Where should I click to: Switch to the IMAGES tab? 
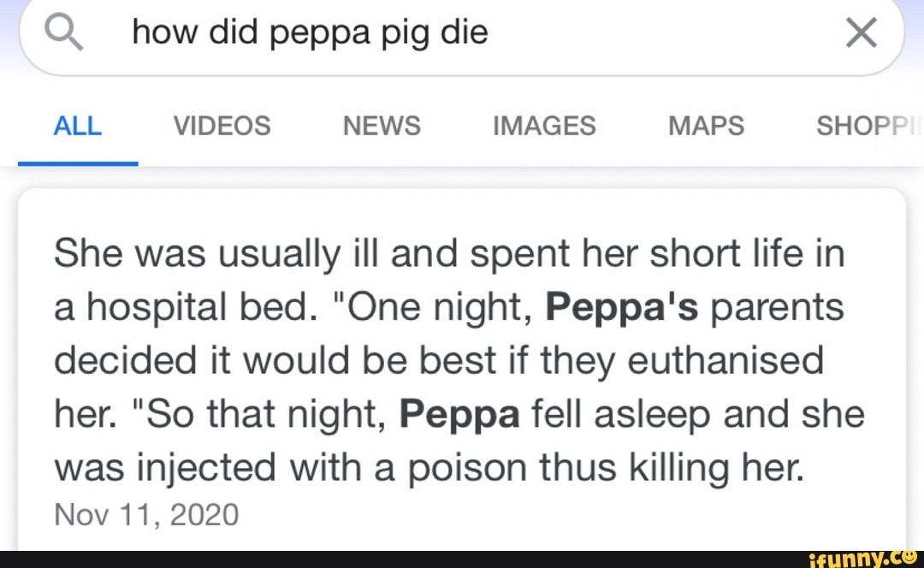point(544,126)
